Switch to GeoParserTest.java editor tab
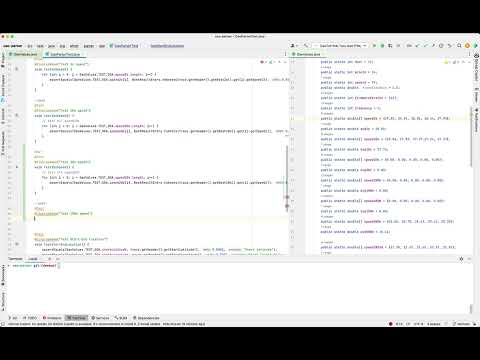 click(63, 54)
